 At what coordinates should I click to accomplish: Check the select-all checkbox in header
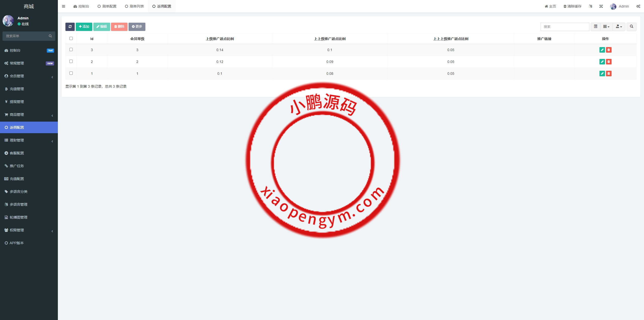pyautogui.click(x=71, y=39)
